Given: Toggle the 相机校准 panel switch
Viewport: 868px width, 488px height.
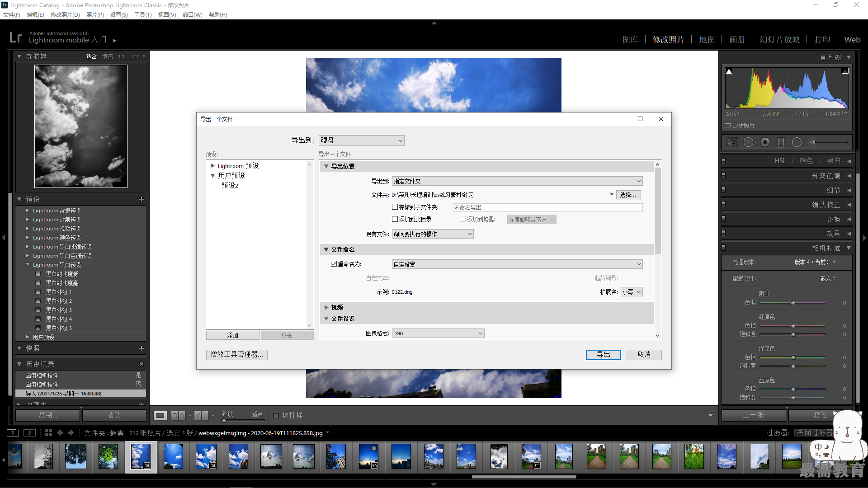Looking at the screenshot, I should [x=723, y=248].
